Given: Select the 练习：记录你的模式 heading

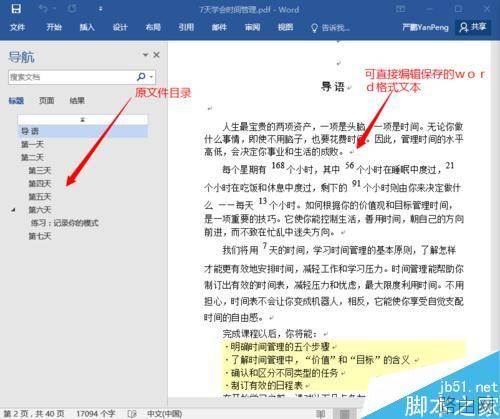Looking at the screenshot, I should click(65, 223).
